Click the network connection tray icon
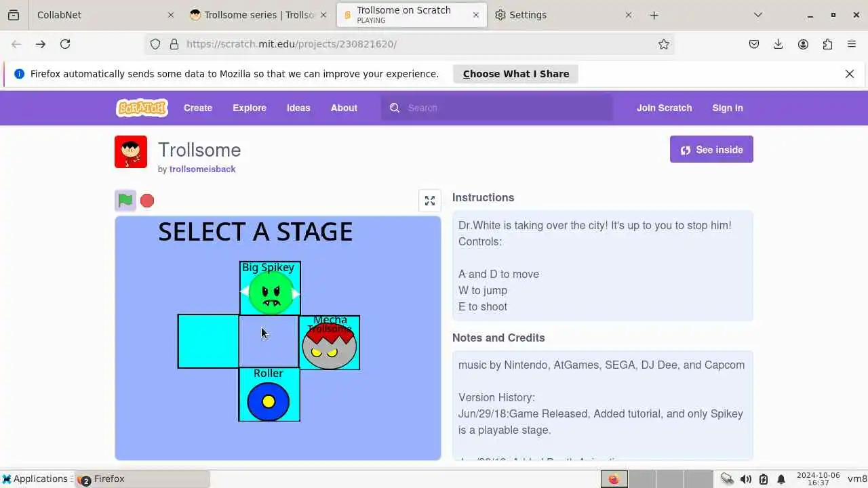Screen dimensions: 868x488 (x=727, y=479)
